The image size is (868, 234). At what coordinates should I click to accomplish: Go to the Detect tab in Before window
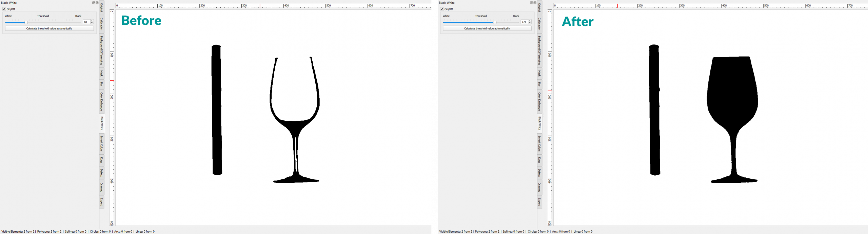[102, 173]
